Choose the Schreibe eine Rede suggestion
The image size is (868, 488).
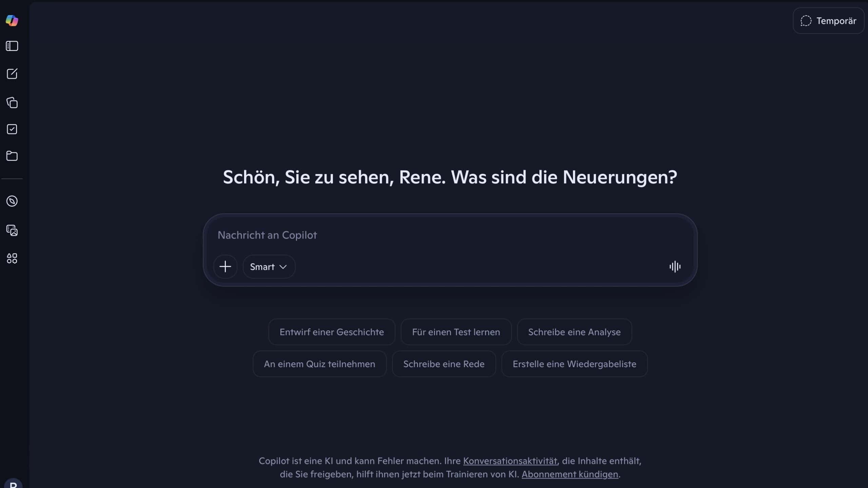tap(444, 364)
